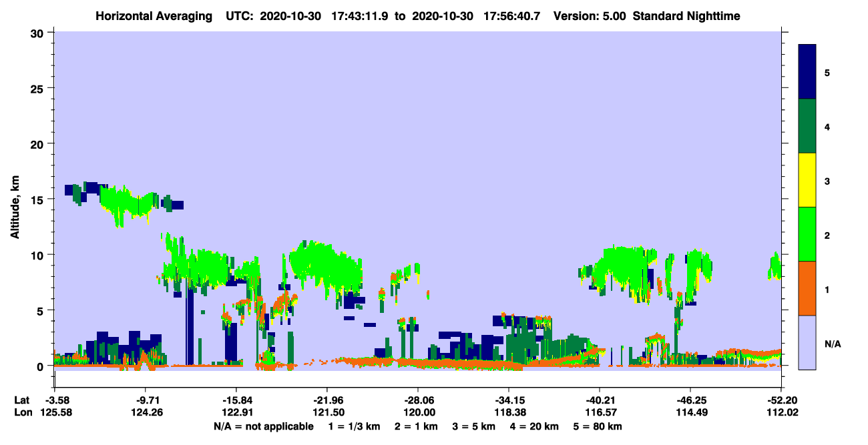Viewport: 868px width, 445px height.
Task: Click the lavender N/A colorbar segment
Action: pyautogui.click(x=807, y=342)
